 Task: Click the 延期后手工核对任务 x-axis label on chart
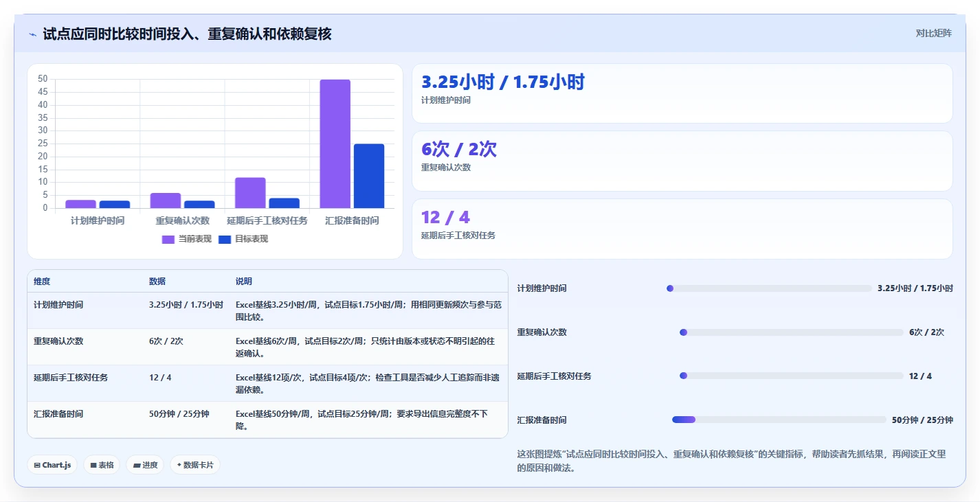click(267, 220)
